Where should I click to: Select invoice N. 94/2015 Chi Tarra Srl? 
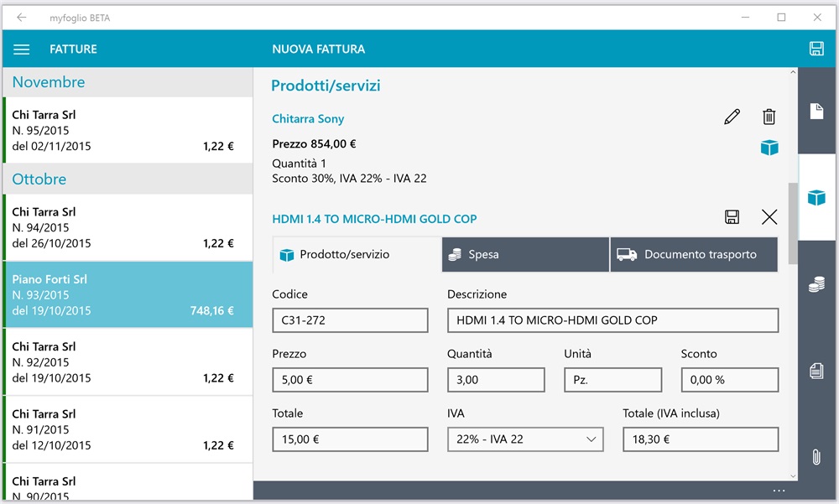pos(128,227)
